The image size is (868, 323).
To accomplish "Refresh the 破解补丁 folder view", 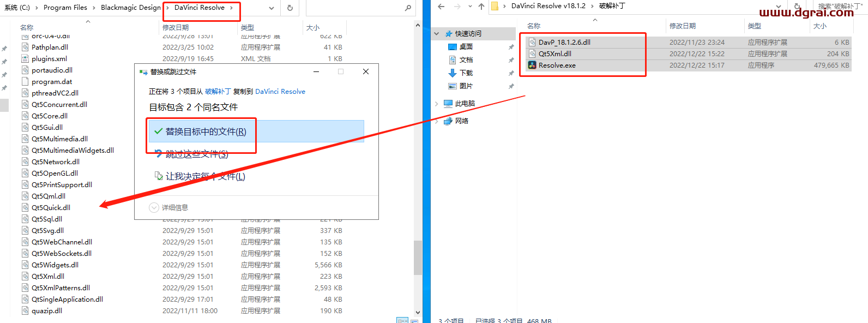I will tap(797, 7).
